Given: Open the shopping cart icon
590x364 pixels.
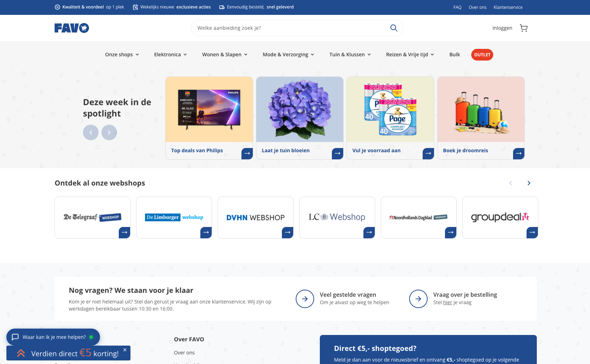Looking at the screenshot, I should point(524,28).
